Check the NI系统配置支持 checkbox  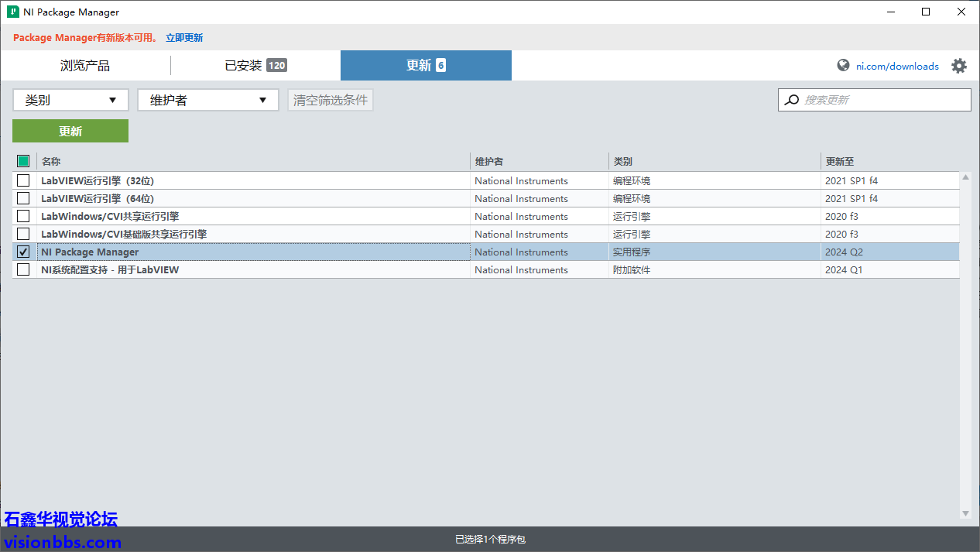(x=23, y=270)
